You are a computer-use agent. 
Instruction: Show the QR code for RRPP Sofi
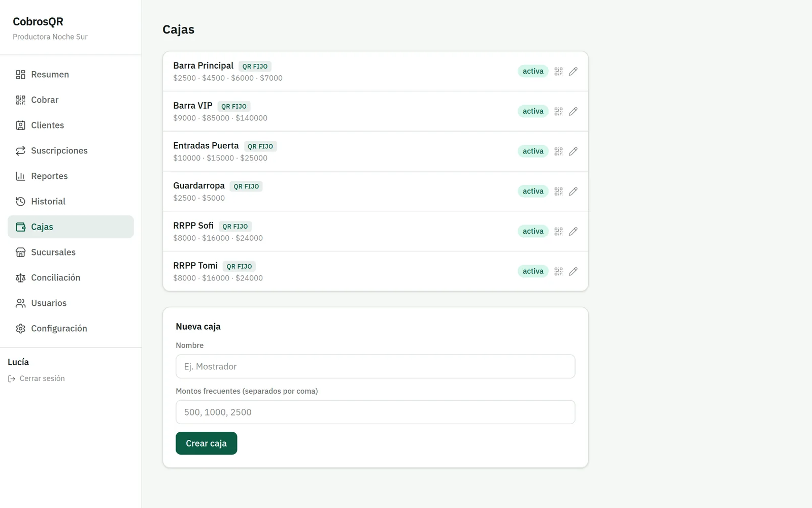click(x=558, y=232)
